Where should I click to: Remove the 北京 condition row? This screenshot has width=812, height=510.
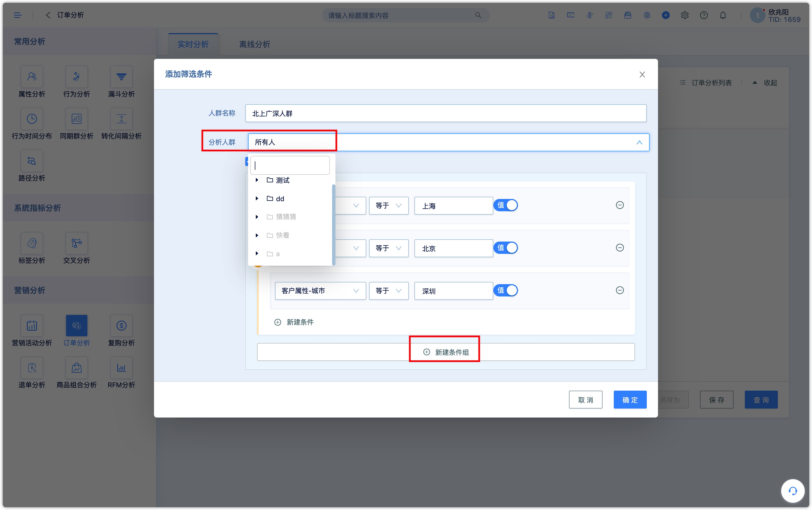[x=619, y=248]
